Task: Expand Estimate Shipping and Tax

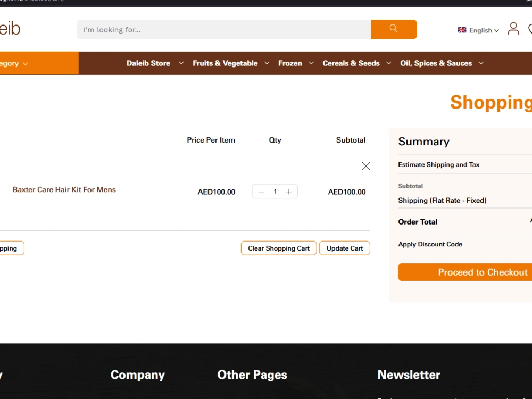Action: [x=438, y=164]
